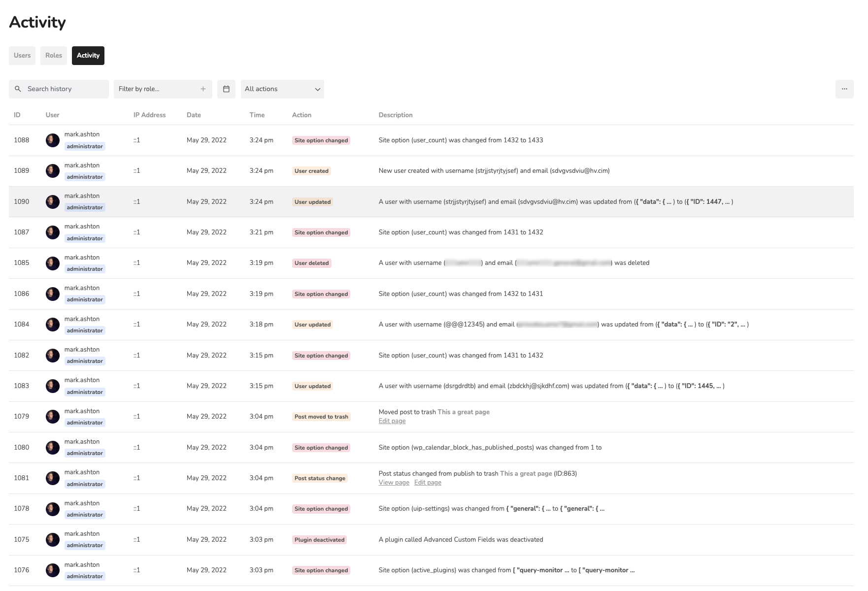
Task: Click user avatar in row 1076
Action: click(x=53, y=570)
